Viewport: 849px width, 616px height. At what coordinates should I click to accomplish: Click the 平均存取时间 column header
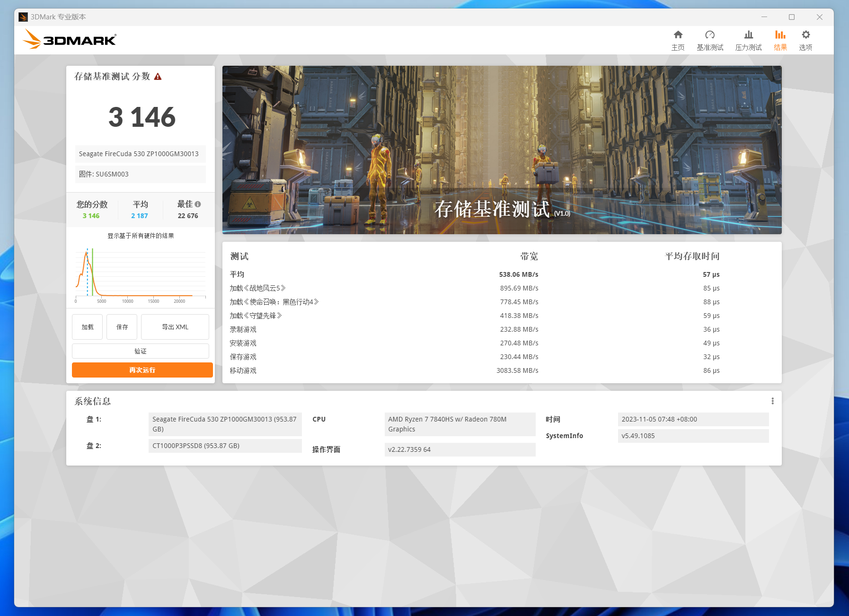click(x=692, y=256)
